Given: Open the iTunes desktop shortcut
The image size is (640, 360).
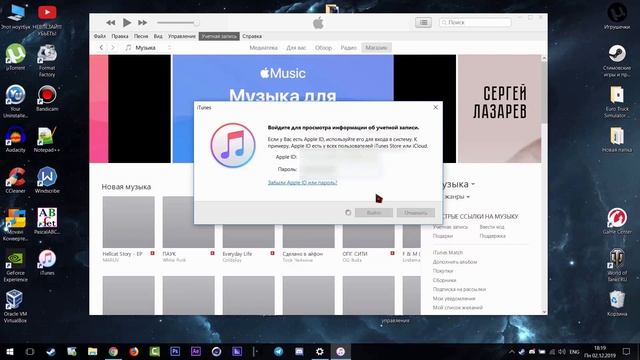Looking at the screenshot, I should click(47, 261).
